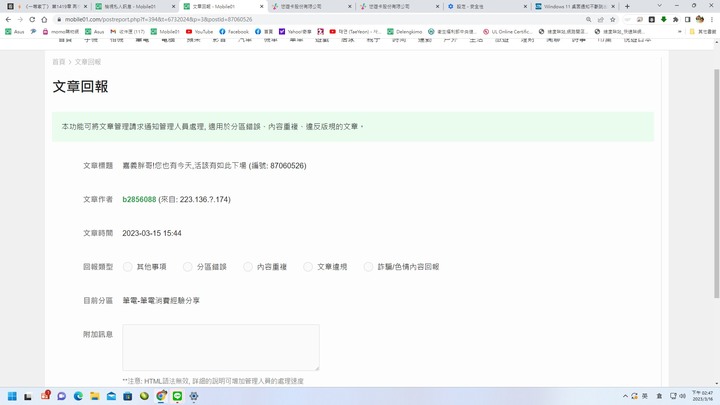720x405 pixels.
Task: Click into the 附加訊息 text area
Action: click(x=221, y=348)
